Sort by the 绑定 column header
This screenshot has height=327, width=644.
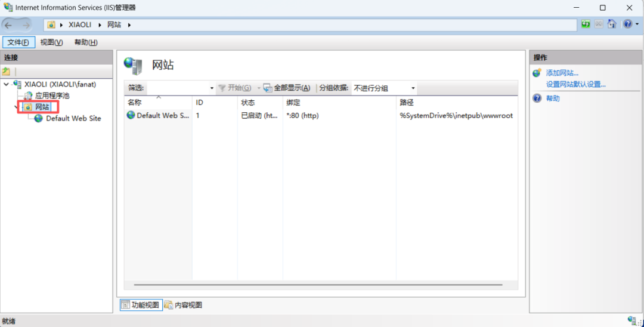(339, 102)
